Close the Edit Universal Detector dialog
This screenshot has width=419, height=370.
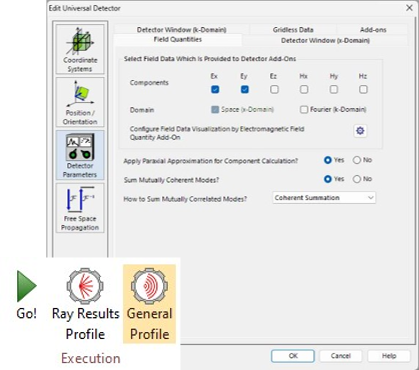click(x=409, y=8)
